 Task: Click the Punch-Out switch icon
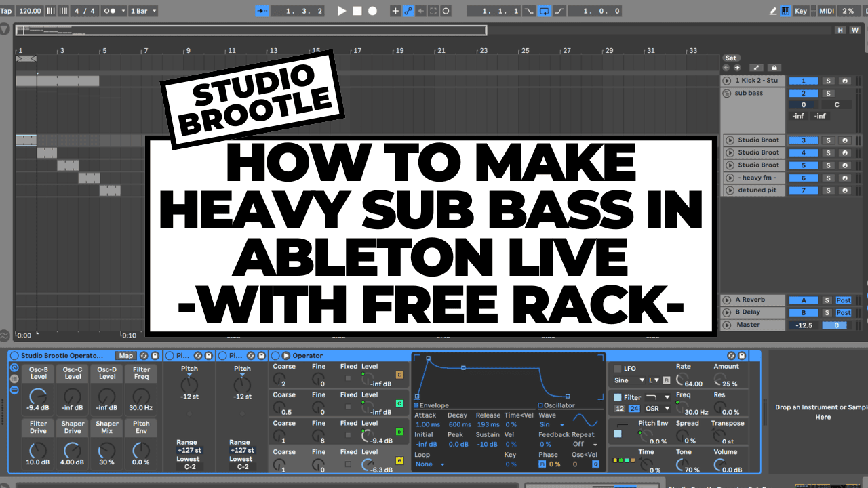559,11
